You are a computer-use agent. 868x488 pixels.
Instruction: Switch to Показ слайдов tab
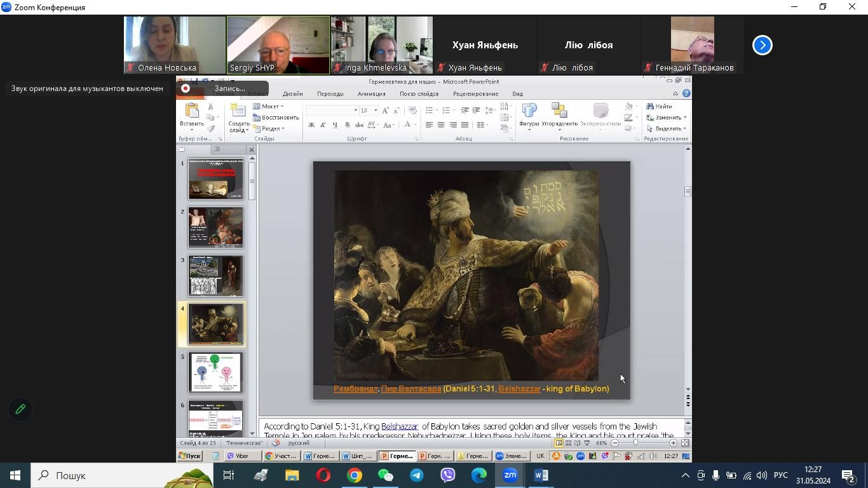[419, 94]
